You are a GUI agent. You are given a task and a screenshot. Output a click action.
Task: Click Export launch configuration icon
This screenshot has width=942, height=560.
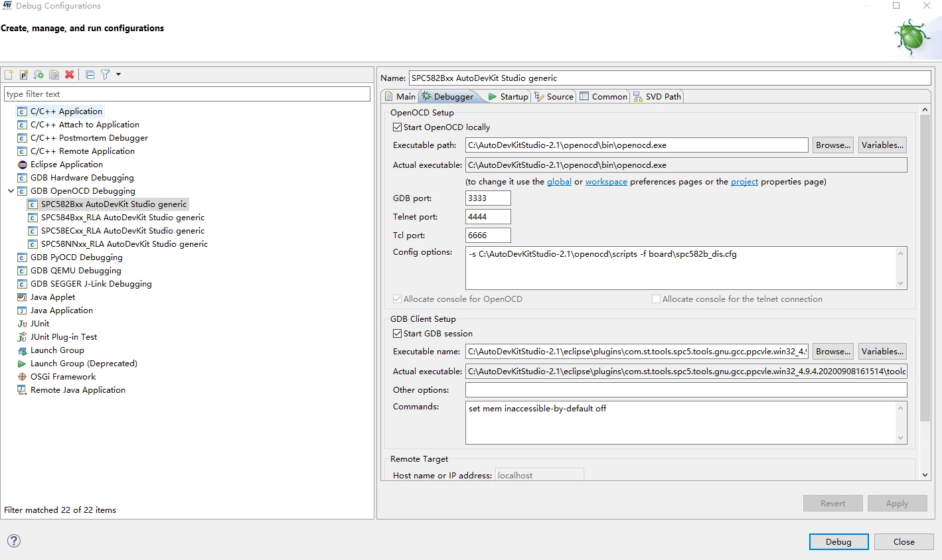39,74
